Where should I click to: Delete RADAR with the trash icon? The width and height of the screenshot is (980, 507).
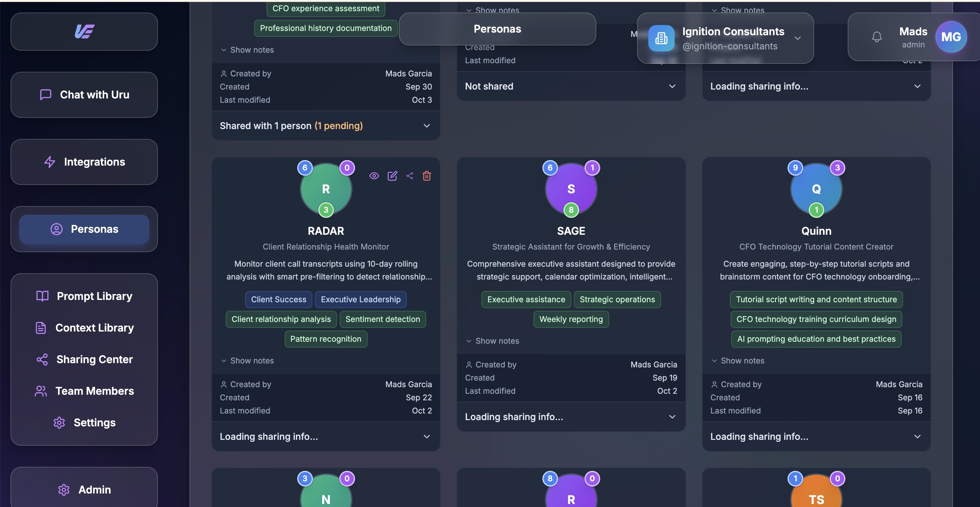coord(426,175)
